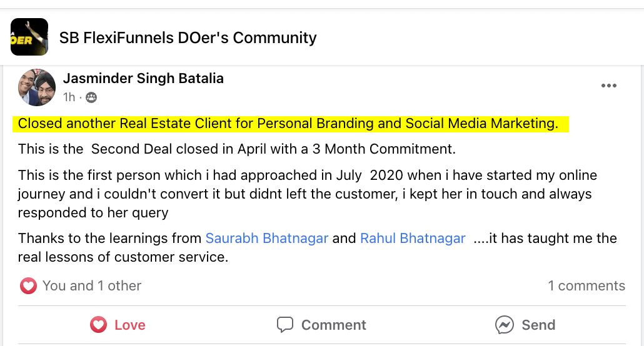Click the DOer group logo thumbnail
Image resolution: width=644 pixels, height=346 pixels.
tap(29, 37)
